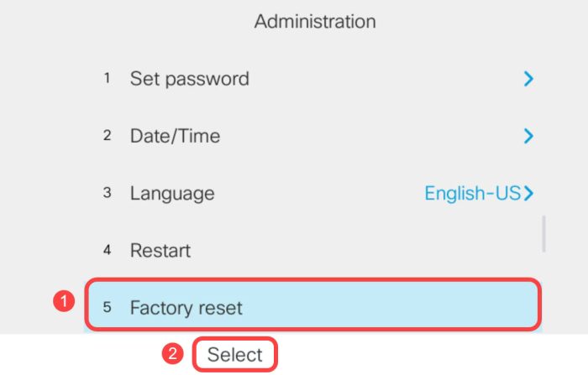
Task: Click the chevron after English-US
Action: 528,193
